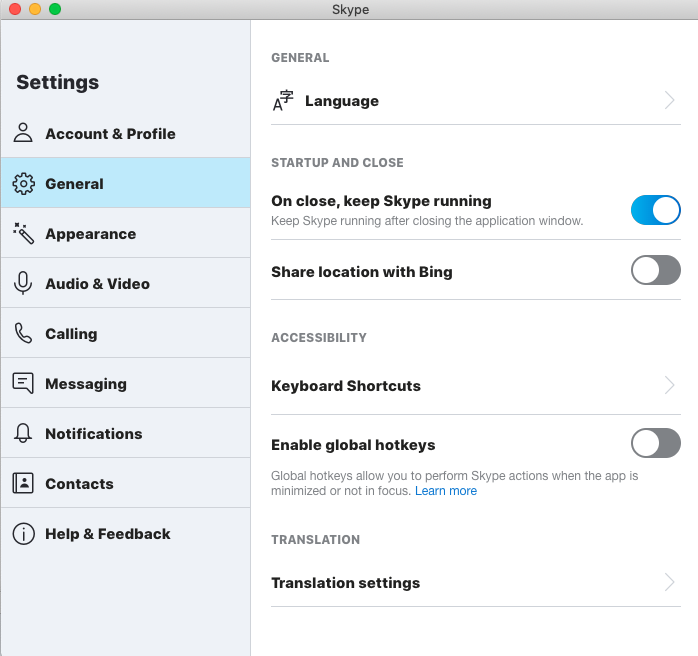This screenshot has height=656, width=698.
Task: Click the Contacts card icon
Action: (23, 483)
